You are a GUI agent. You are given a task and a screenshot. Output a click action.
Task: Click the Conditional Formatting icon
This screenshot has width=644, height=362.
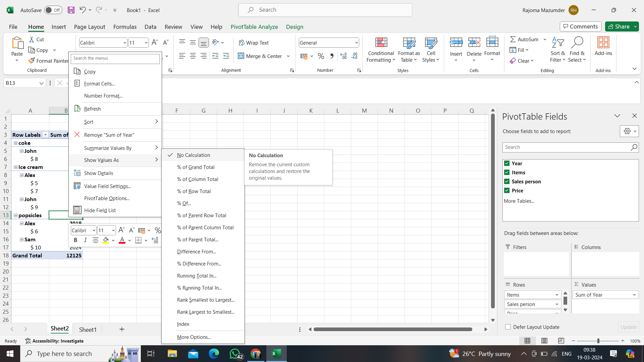click(381, 43)
